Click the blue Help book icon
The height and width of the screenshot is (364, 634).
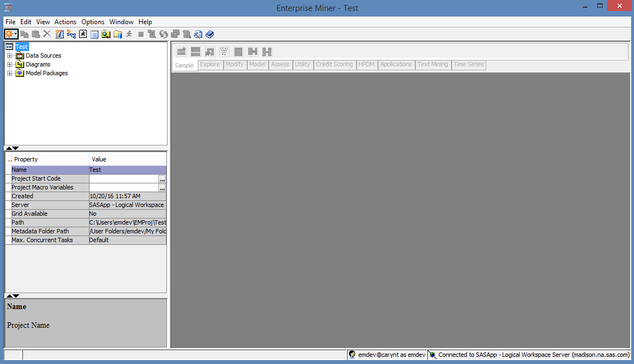tap(209, 34)
